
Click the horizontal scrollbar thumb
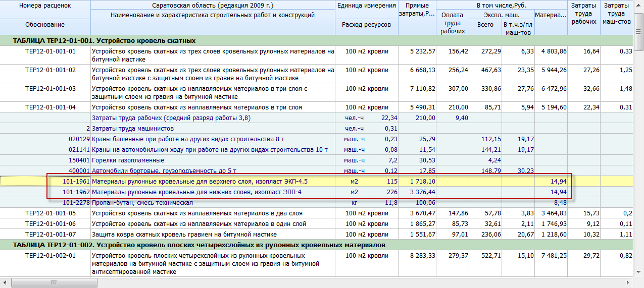53,283
